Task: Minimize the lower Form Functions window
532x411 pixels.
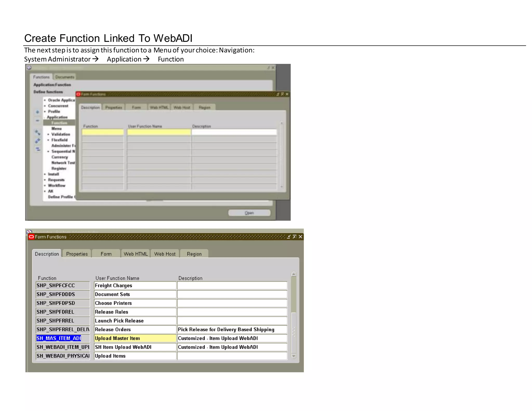Action: coord(289,237)
